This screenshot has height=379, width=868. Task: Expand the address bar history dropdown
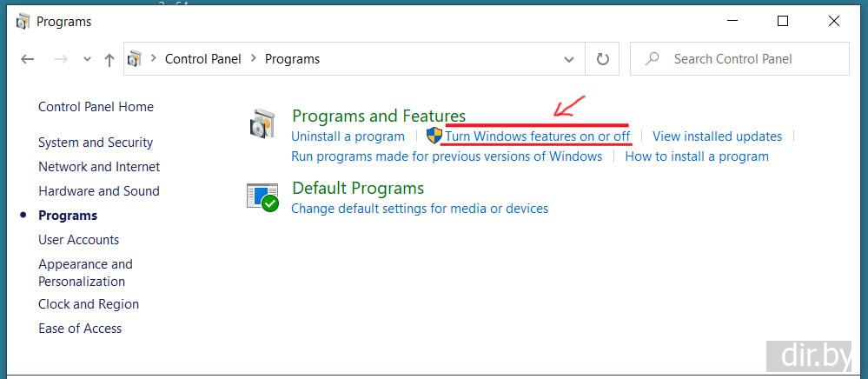[x=569, y=59]
